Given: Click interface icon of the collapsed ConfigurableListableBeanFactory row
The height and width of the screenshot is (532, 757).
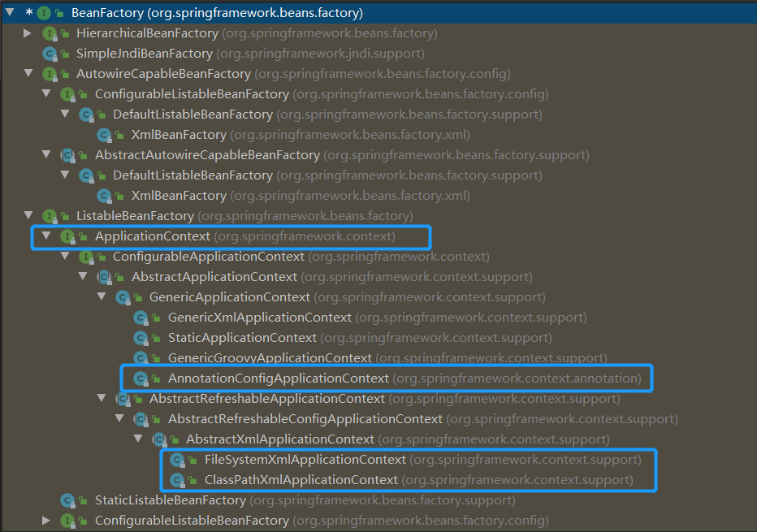Looking at the screenshot, I should pyautogui.click(x=67, y=521).
